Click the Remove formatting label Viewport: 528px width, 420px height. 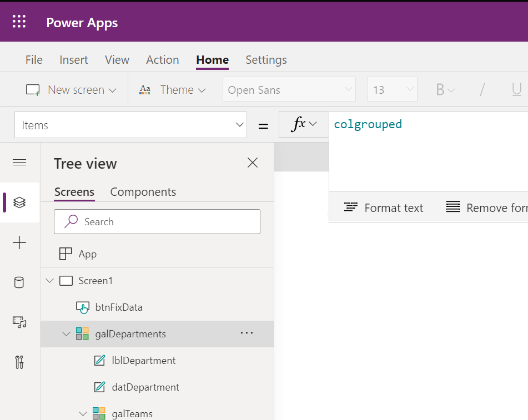497,208
